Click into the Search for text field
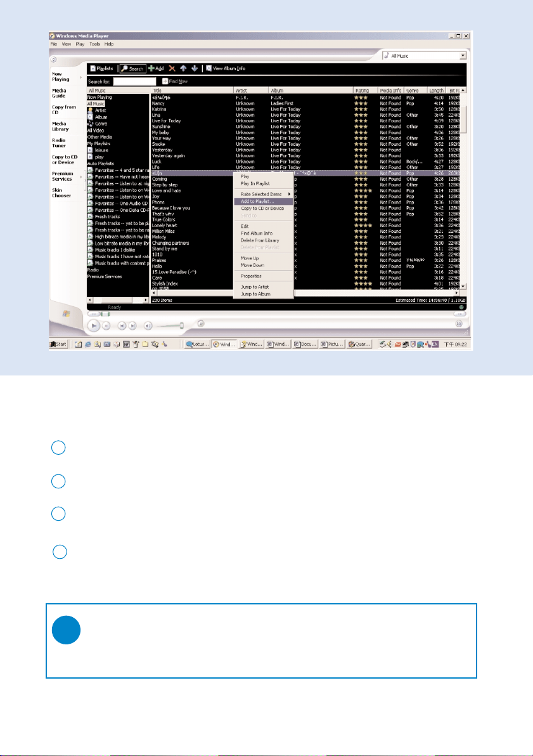 [134, 81]
